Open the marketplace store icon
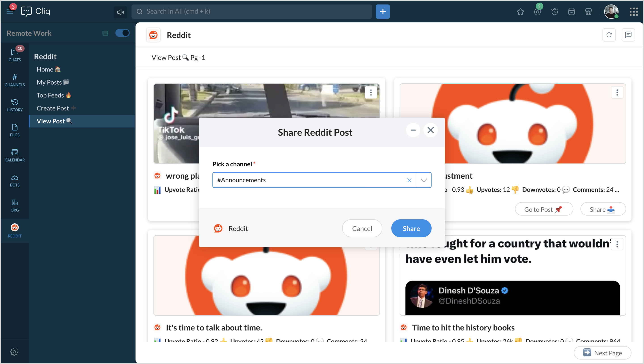This screenshot has height=364, width=644. [588, 12]
